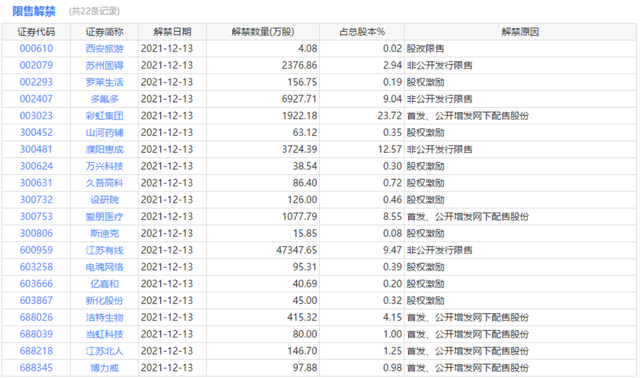Click the stock name 电魂网络
Image resolution: width=640 pixels, height=378 pixels.
coord(104,267)
